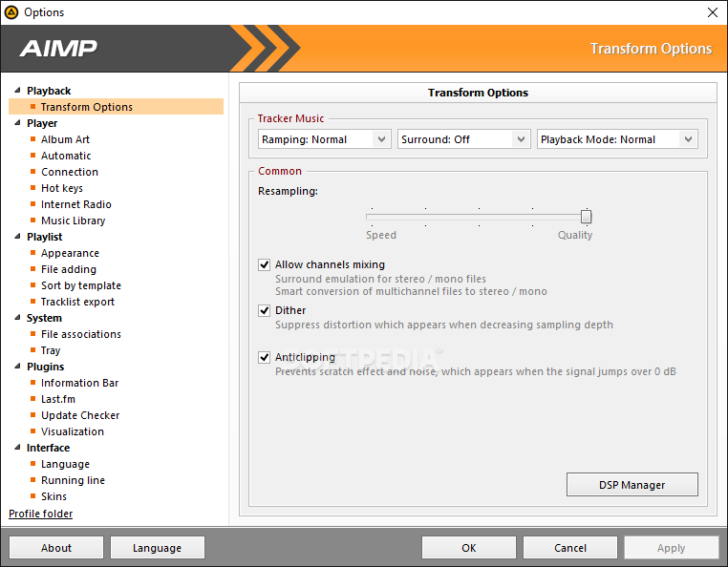Toggle Allow channels mixing checkbox
This screenshot has width=728, height=567.
tap(265, 265)
